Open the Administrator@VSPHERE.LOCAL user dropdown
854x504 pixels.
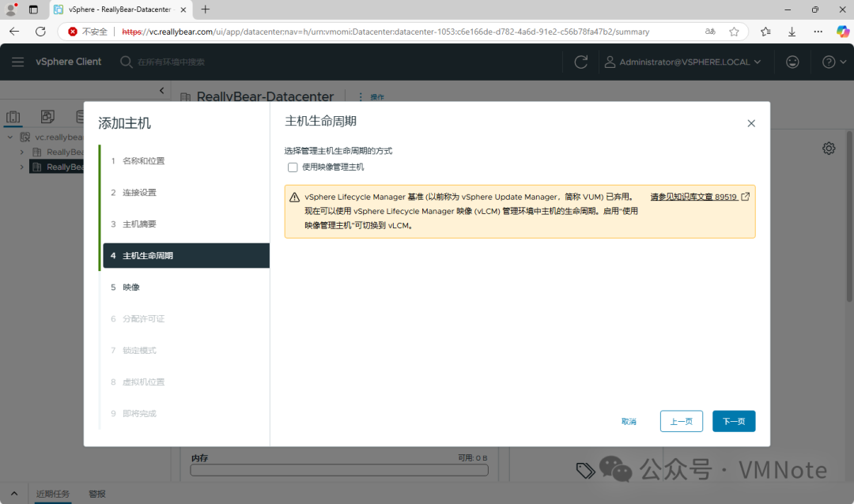682,62
